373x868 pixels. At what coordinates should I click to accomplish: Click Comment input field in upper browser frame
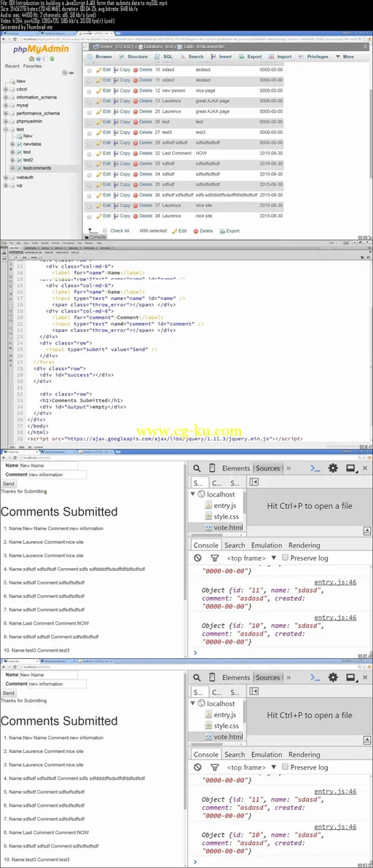tap(57, 474)
